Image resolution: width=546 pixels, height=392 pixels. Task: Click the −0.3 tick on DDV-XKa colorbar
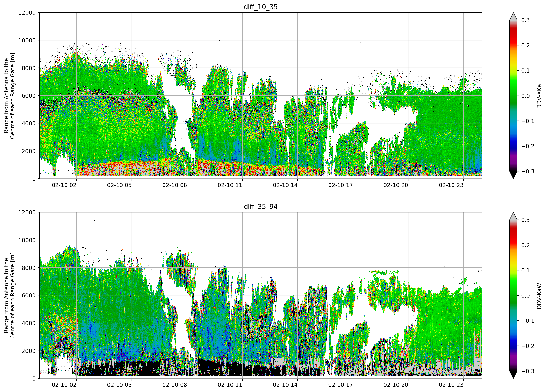[x=528, y=171]
